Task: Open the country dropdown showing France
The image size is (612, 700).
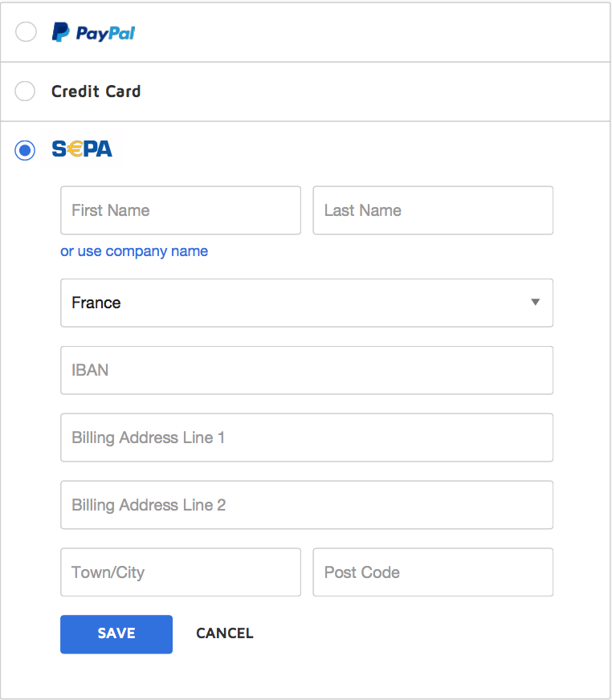Action: 307,303
